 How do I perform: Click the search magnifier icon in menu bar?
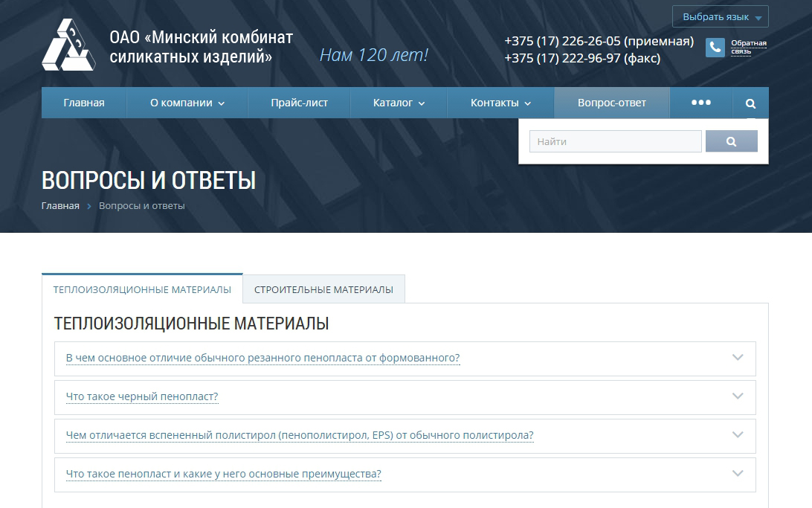tap(750, 103)
